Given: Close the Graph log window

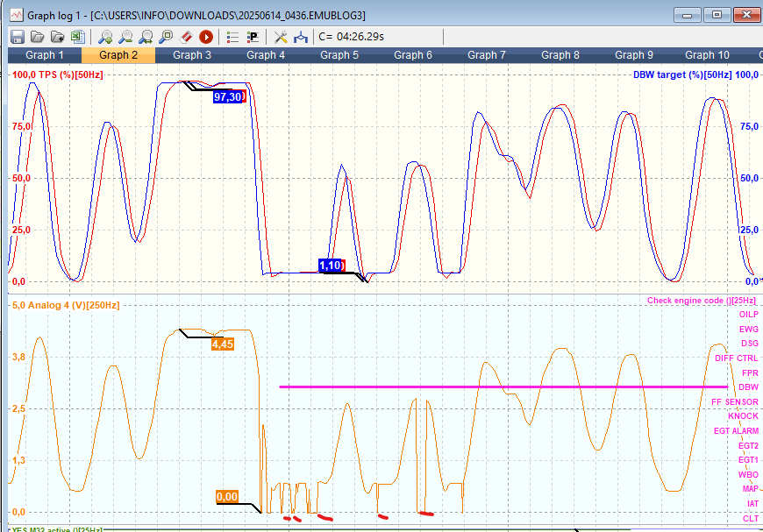Looking at the screenshot, I should click(747, 15).
